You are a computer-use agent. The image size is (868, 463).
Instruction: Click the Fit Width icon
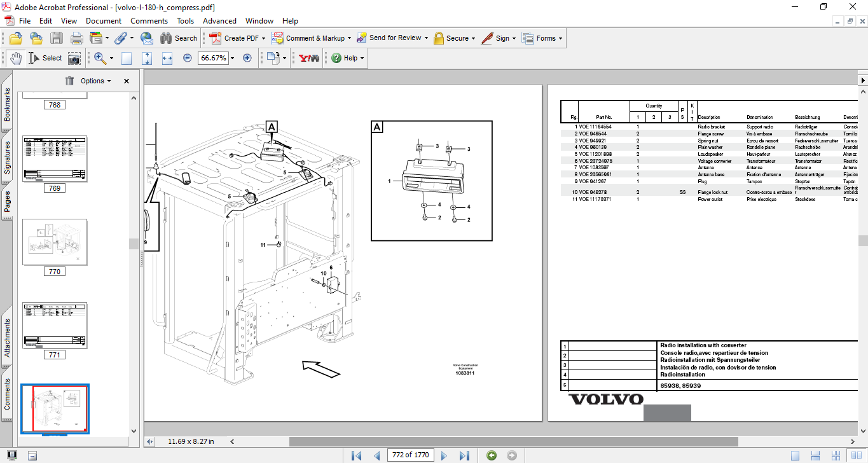pyautogui.click(x=167, y=58)
